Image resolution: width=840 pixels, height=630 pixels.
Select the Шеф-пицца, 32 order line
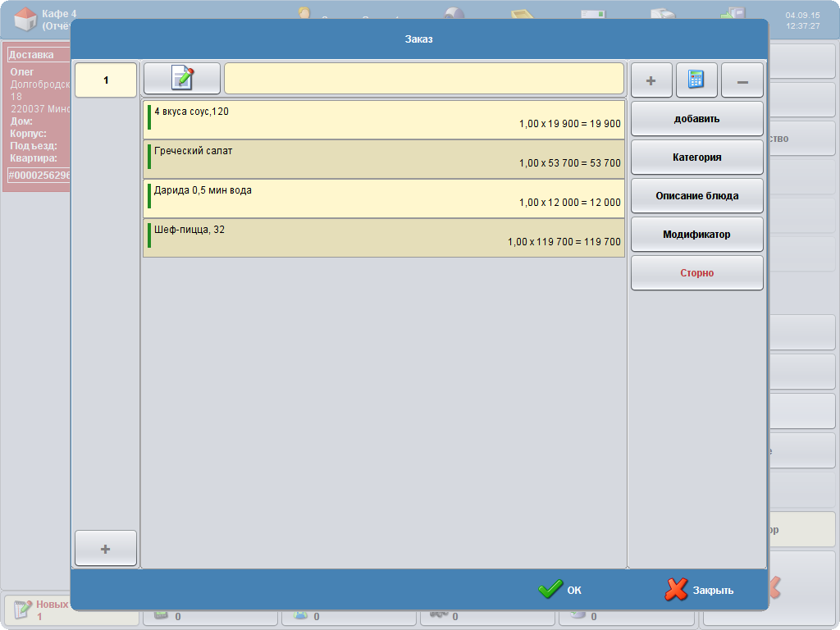click(x=384, y=238)
